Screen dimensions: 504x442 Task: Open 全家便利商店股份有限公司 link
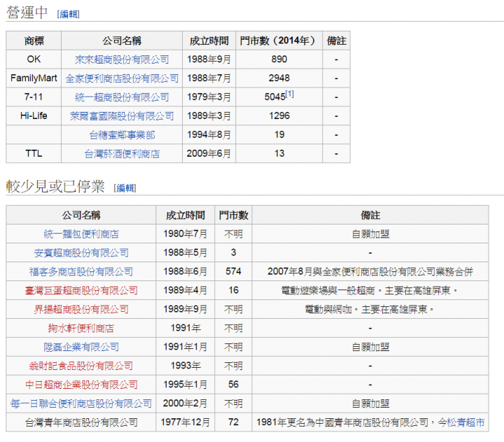coord(122,78)
